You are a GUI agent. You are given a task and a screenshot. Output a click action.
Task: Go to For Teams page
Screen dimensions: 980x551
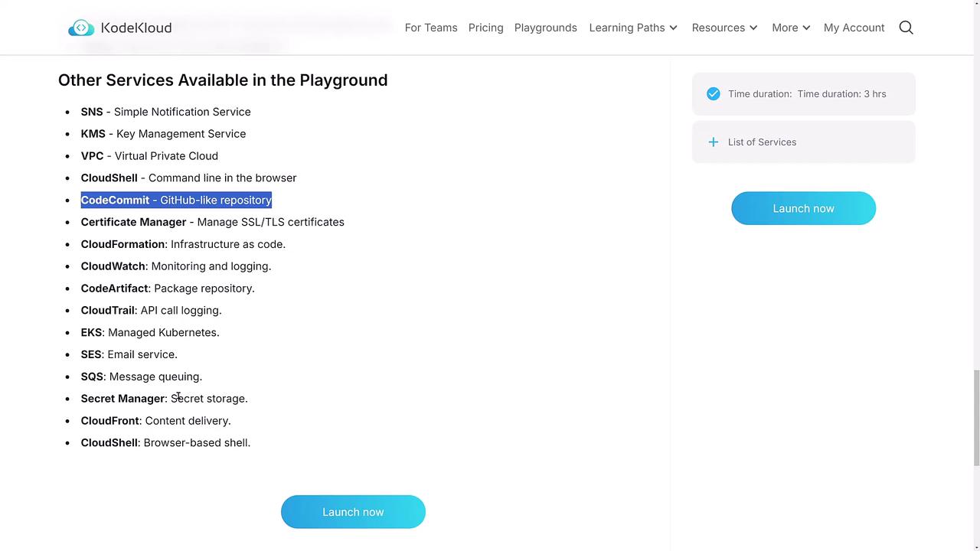point(431,28)
